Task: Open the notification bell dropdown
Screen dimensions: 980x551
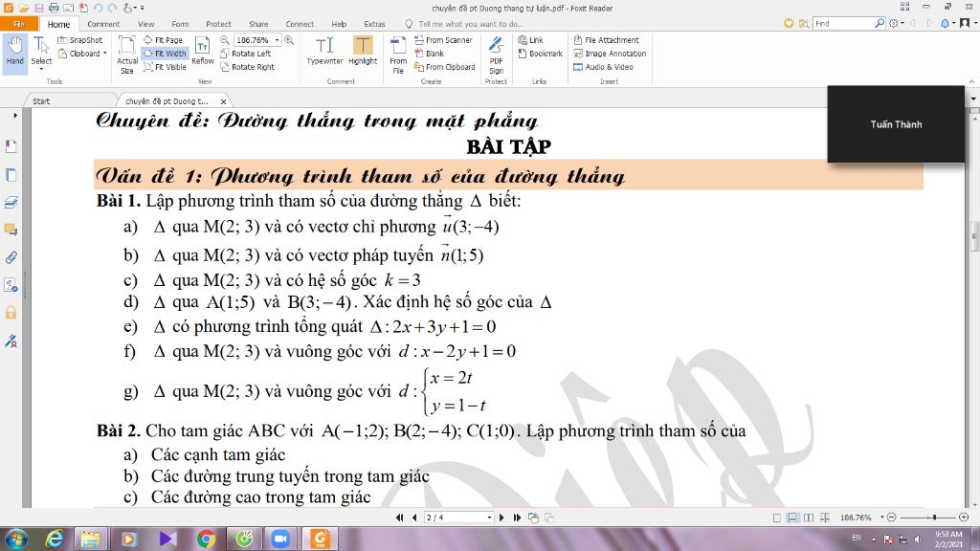Action: click(x=947, y=23)
